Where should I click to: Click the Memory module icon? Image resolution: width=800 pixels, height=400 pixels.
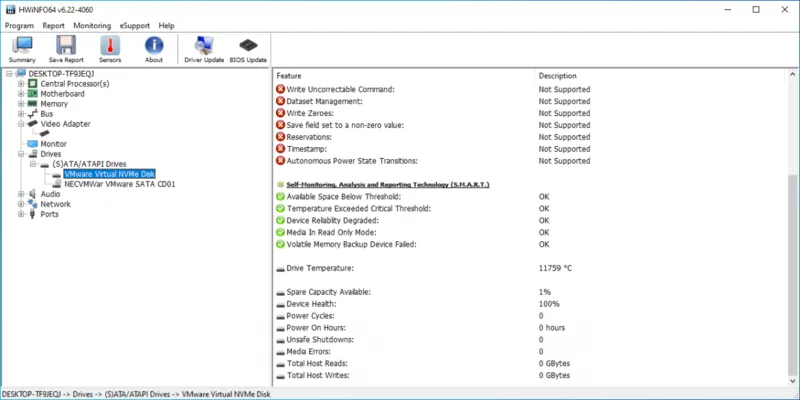(33, 104)
